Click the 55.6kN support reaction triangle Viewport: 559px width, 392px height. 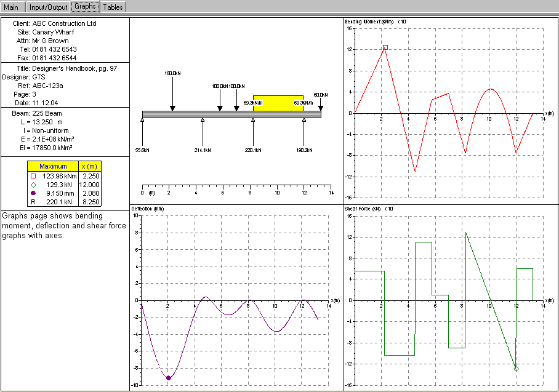142,121
